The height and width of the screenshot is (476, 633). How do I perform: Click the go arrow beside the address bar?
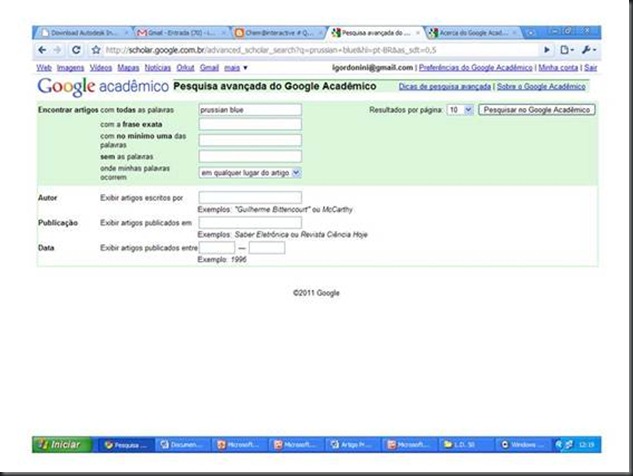click(x=547, y=50)
